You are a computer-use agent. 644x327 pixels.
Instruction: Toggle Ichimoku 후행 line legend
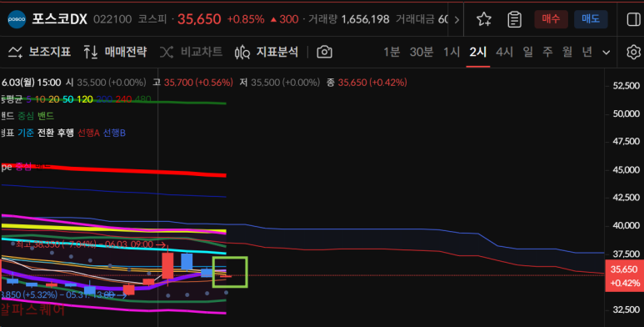(65, 133)
